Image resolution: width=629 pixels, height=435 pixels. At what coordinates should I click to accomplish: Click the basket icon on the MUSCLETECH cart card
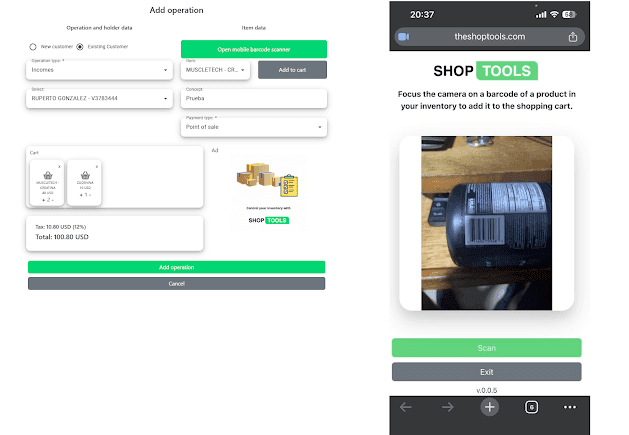pos(48,175)
